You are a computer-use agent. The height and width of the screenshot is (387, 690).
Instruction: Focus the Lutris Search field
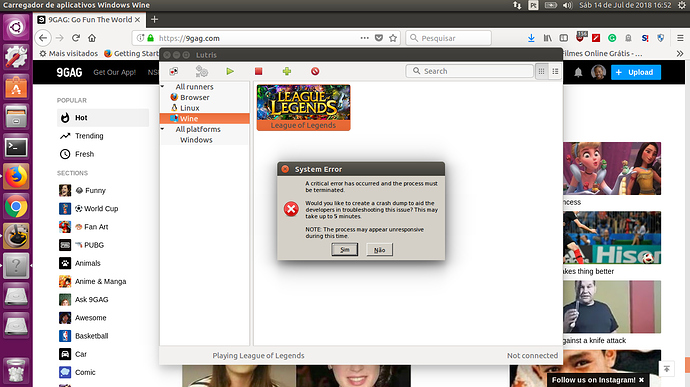pos(469,71)
